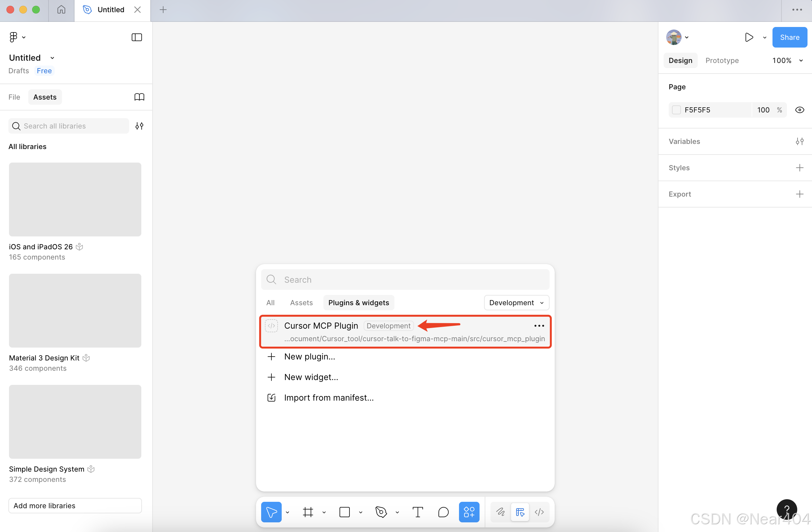
Task: Open the libraries book icon
Action: point(139,97)
